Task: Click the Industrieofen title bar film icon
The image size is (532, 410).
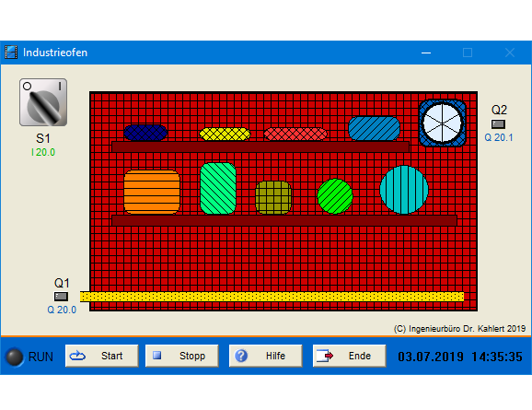Action: (x=11, y=53)
